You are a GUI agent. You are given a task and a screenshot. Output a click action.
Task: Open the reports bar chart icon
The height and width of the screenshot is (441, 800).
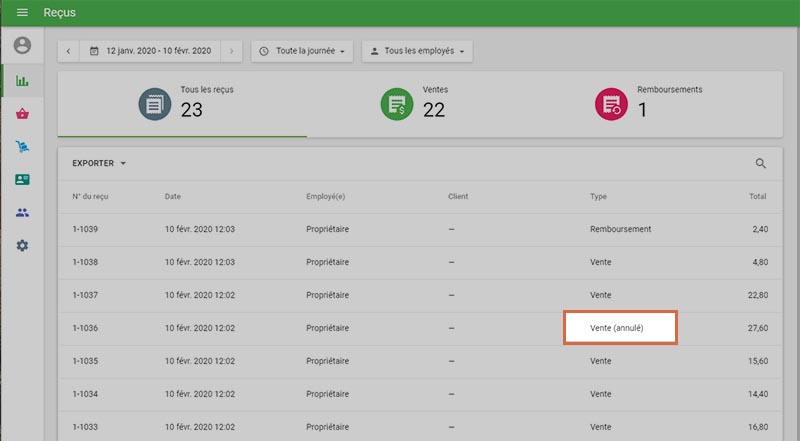[22, 80]
